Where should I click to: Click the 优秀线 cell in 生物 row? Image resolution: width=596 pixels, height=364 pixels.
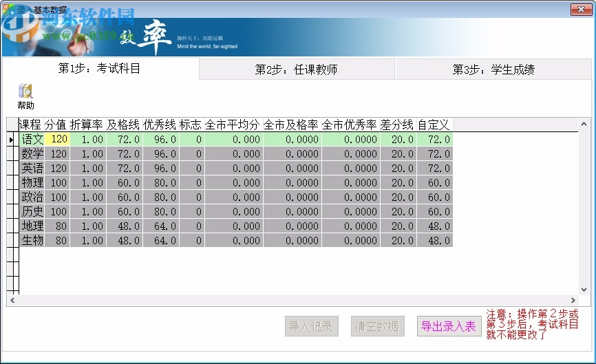pos(161,240)
